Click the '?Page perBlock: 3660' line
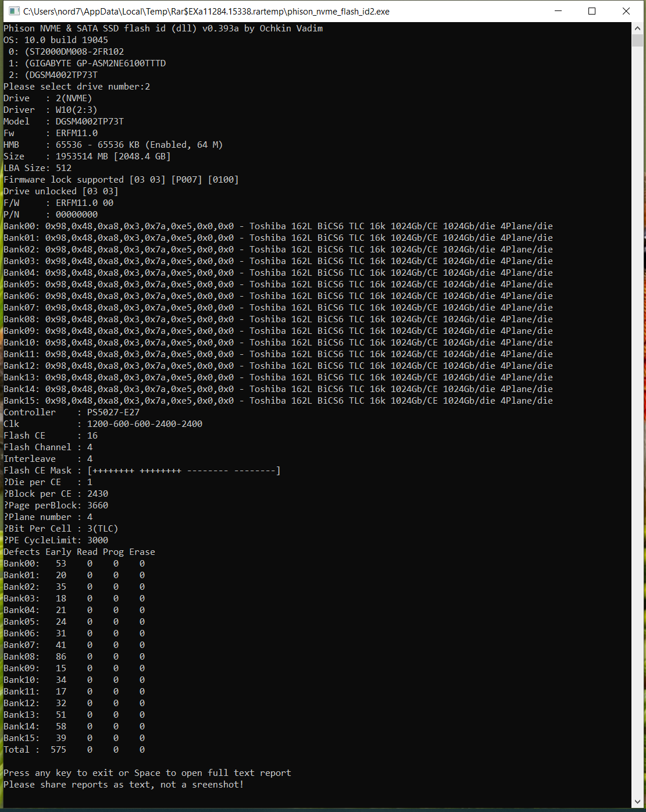Image resolution: width=646 pixels, height=812 pixels. click(x=56, y=505)
